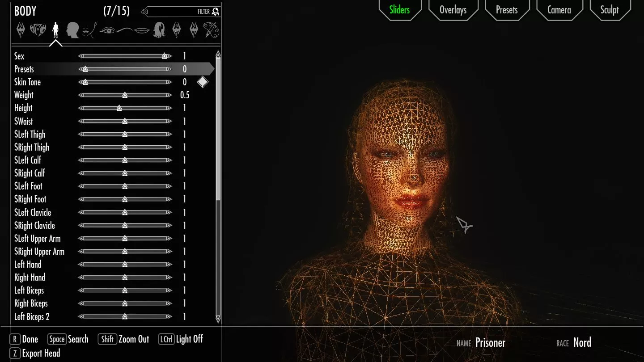The width and height of the screenshot is (644, 362).
Task: Select the $Right Foot row label
Action: click(30, 199)
